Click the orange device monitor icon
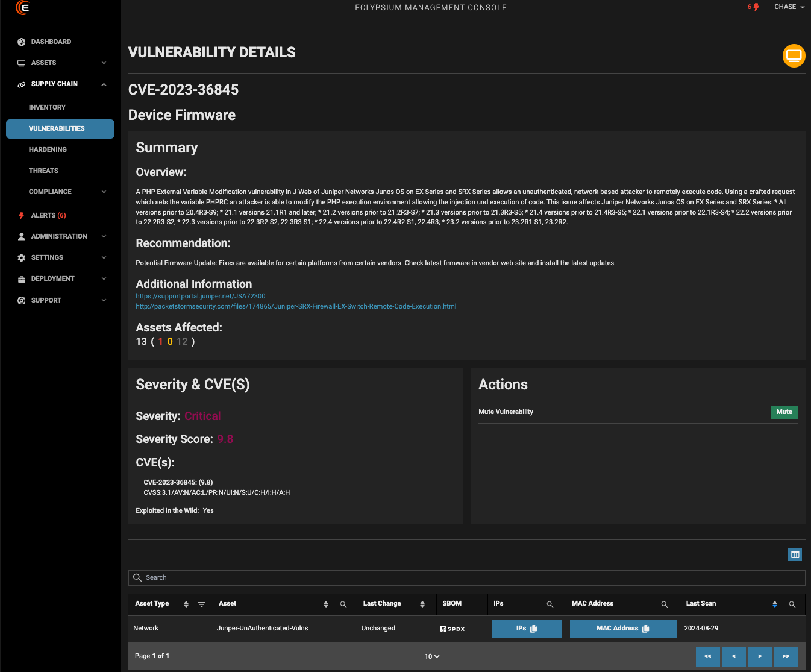This screenshot has height=672, width=811. pyautogui.click(x=794, y=56)
